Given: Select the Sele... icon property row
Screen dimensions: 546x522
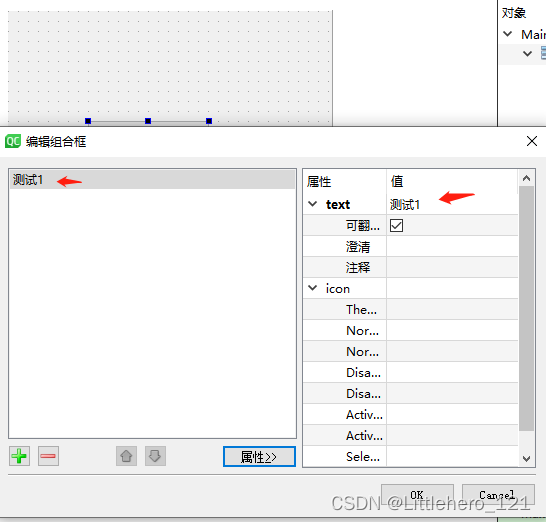Looking at the screenshot, I should click(x=410, y=456).
